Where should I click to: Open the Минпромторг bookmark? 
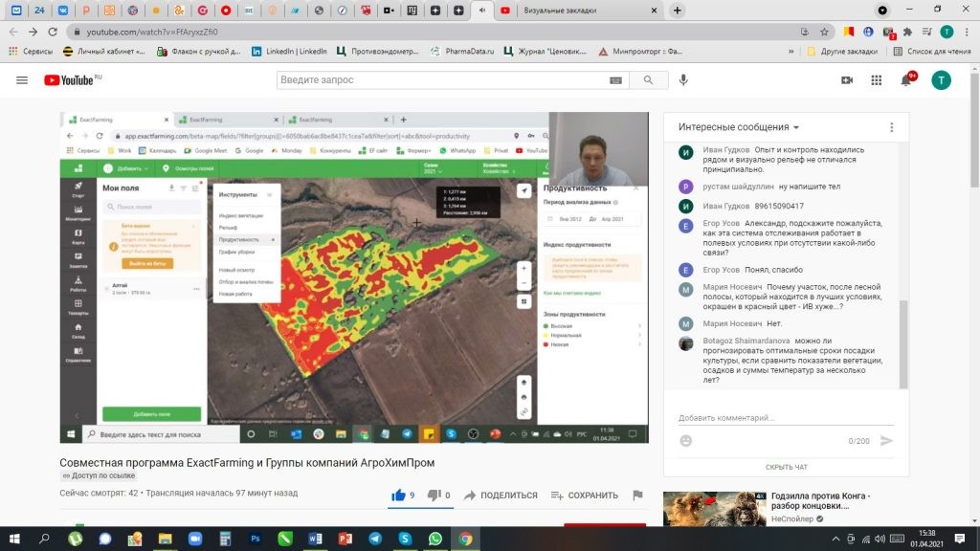click(640, 52)
